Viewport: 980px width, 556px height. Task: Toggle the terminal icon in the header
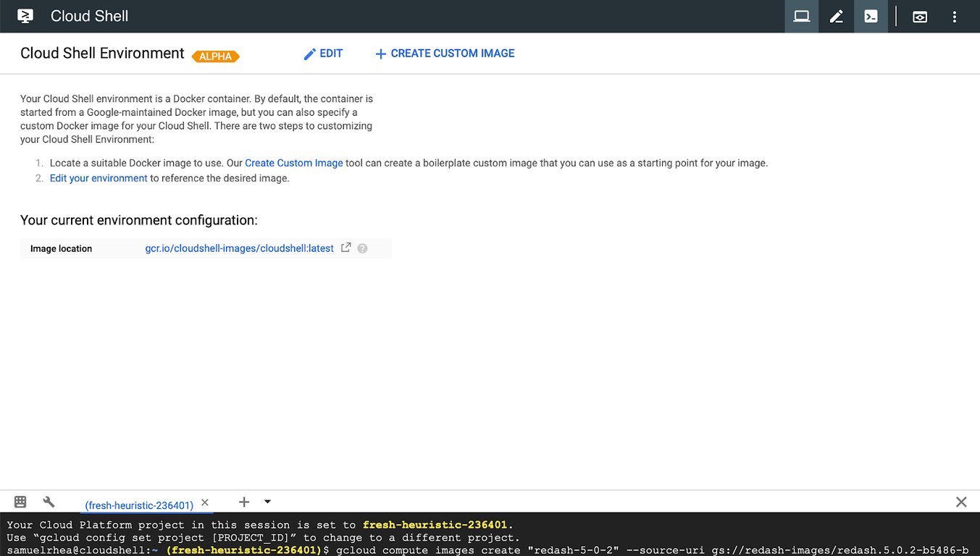tap(871, 16)
